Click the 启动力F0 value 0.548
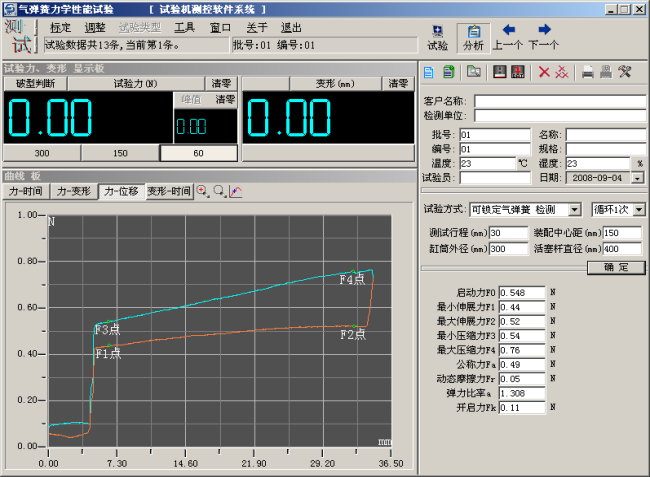The image size is (650, 477). (522, 293)
